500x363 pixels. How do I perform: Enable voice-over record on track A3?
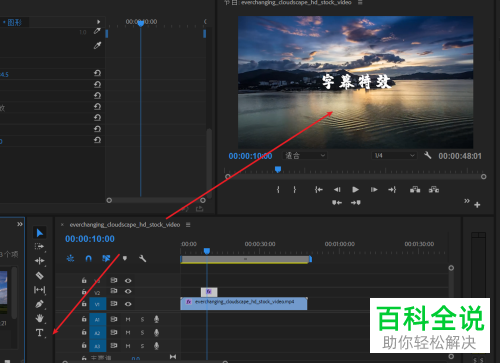(x=156, y=346)
